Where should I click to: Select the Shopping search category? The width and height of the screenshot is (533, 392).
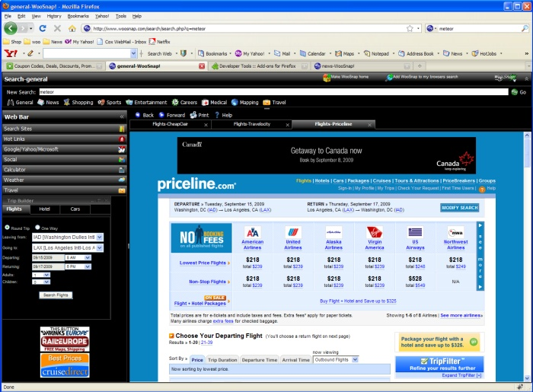(78, 102)
